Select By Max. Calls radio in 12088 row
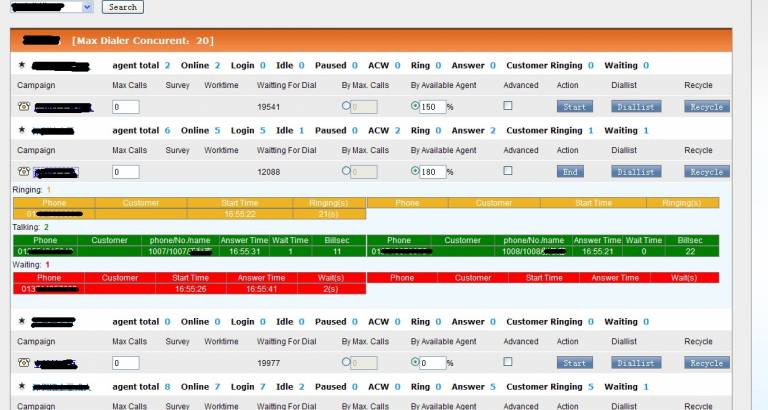The width and height of the screenshot is (768, 410). point(346,171)
